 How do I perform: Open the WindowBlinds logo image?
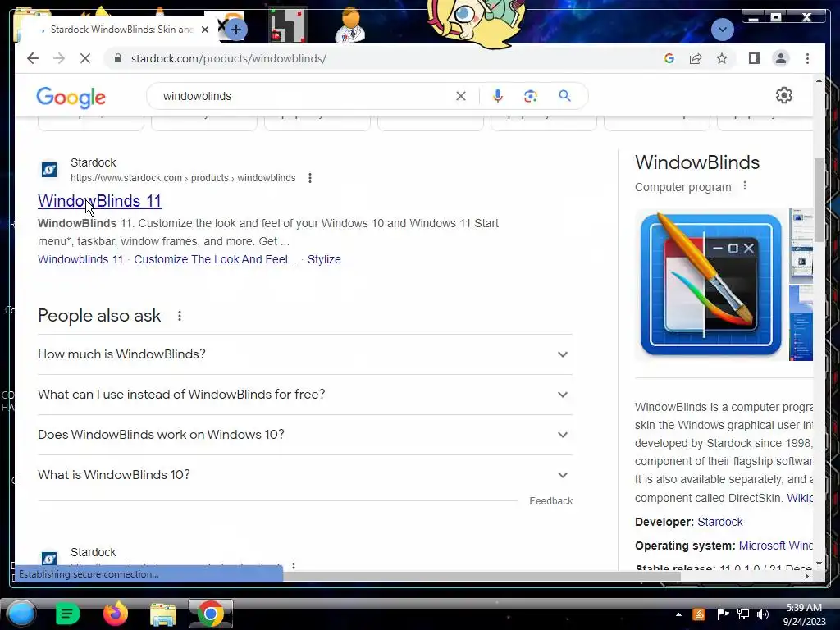pos(711,285)
